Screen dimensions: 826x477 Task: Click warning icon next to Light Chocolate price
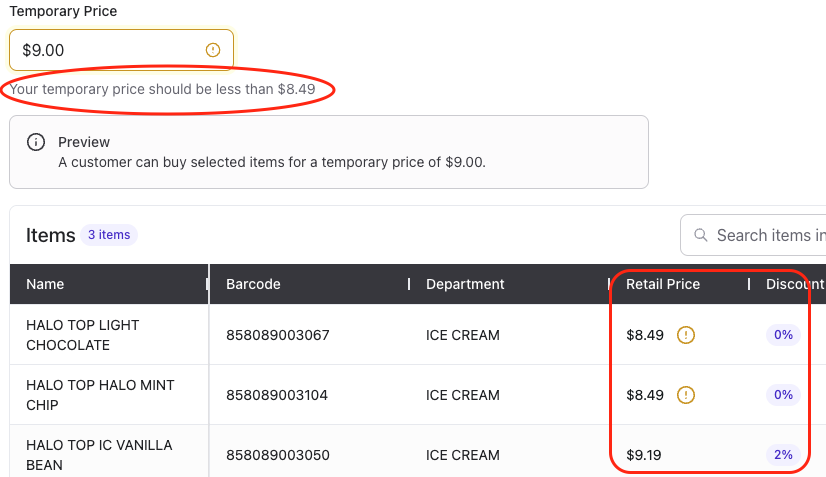coord(686,335)
